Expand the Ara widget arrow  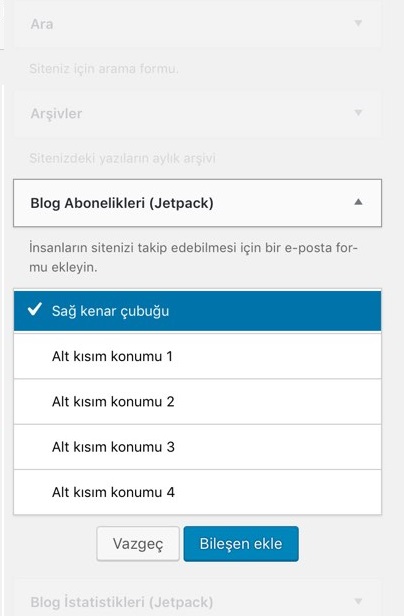(358, 23)
